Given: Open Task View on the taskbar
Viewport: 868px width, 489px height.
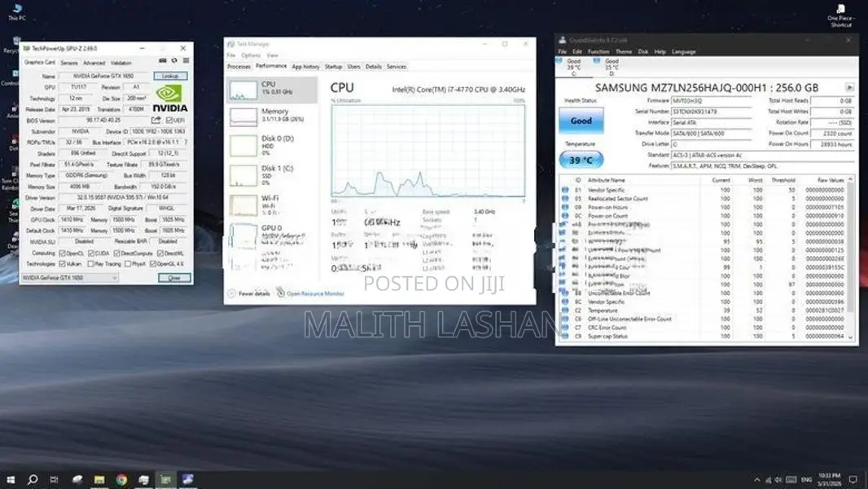Looking at the screenshot, I should click(x=55, y=479).
